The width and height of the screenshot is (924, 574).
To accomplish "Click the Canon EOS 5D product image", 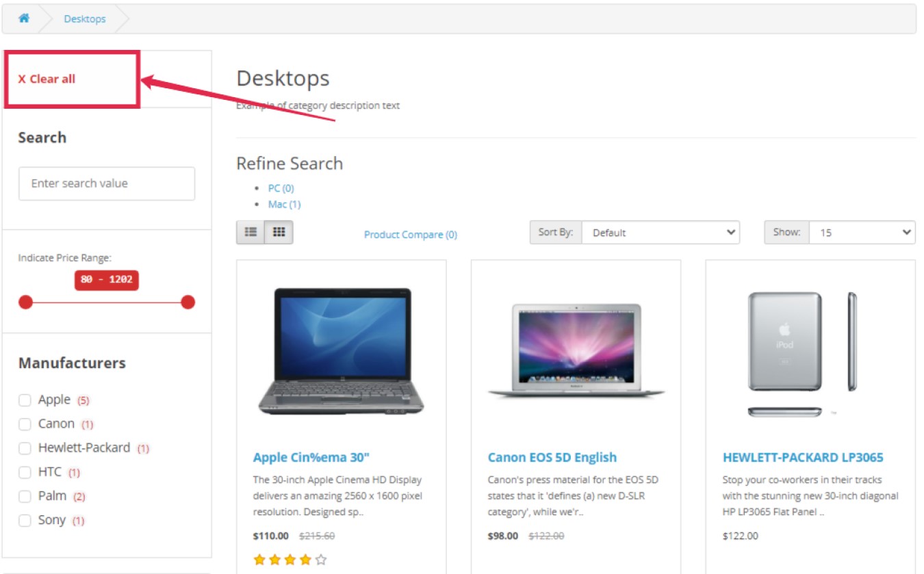I will (576, 352).
